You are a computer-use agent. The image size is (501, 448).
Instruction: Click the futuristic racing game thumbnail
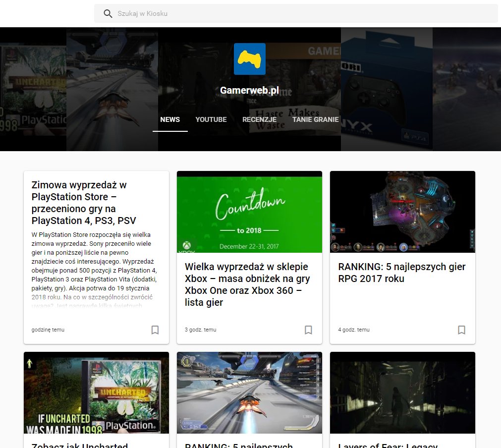[x=250, y=392]
